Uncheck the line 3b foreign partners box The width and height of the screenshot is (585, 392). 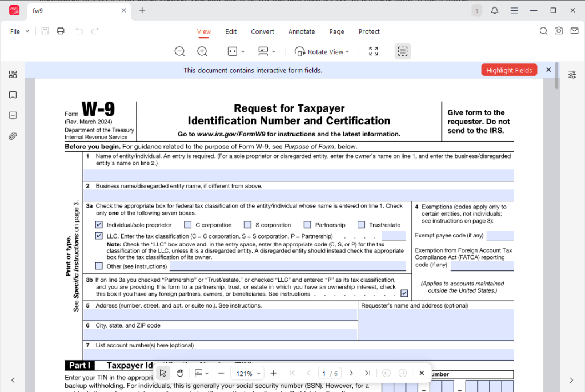click(x=404, y=294)
